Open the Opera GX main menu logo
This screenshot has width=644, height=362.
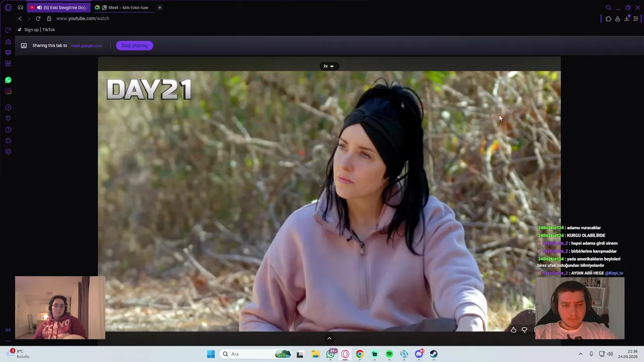pyautogui.click(x=8, y=8)
